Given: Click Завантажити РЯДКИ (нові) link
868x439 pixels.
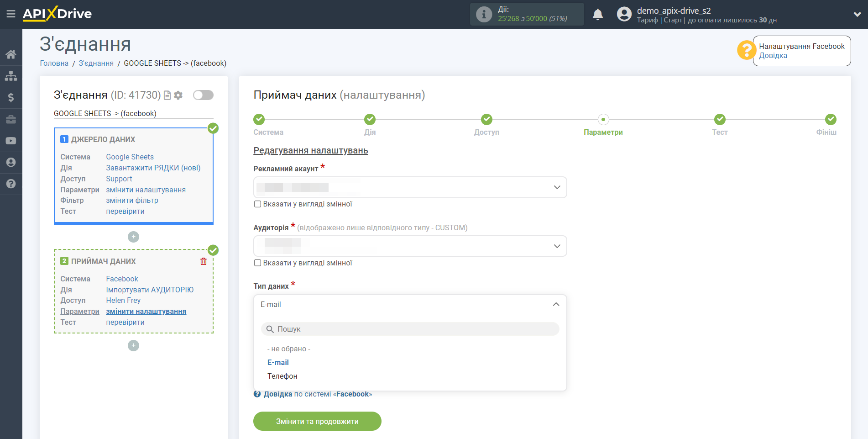Looking at the screenshot, I should pyautogui.click(x=153, y=168).
